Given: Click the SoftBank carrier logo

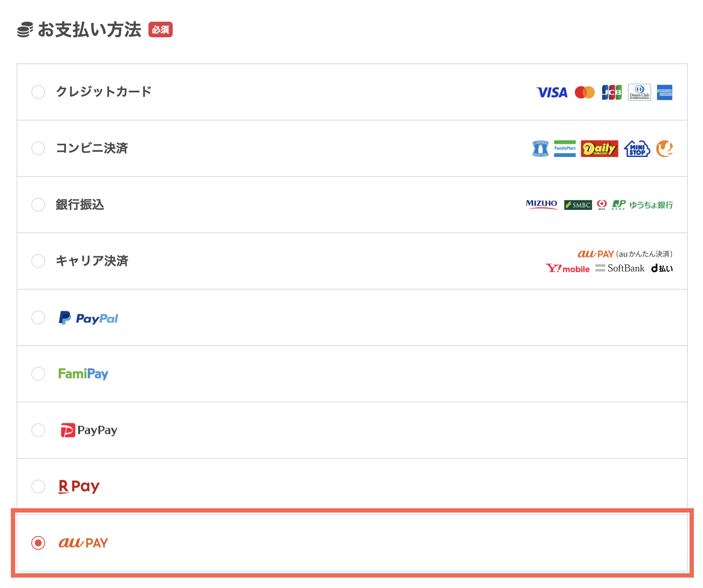Looking at the screenshot, I should 621,268.
